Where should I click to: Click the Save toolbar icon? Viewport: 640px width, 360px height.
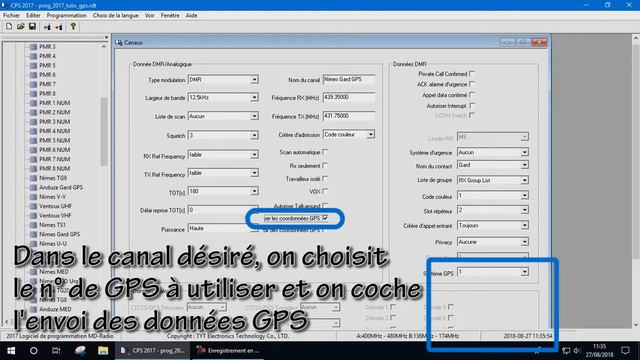click(32, 27)
